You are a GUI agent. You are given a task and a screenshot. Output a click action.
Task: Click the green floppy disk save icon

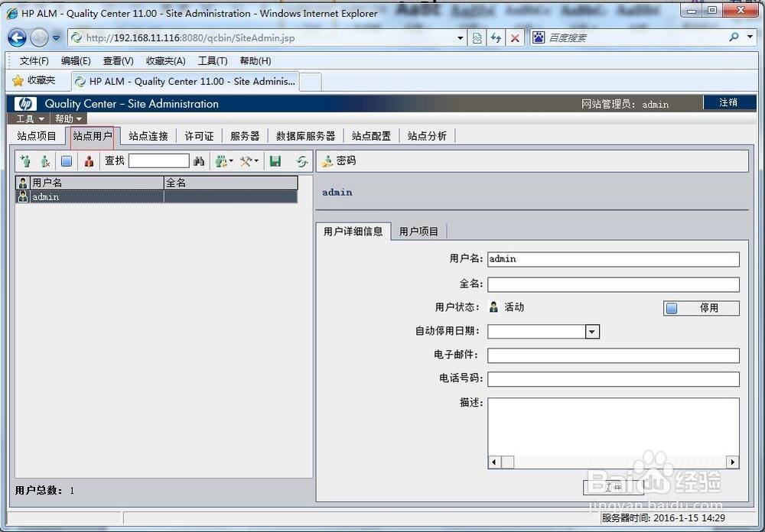click(275, 161)
